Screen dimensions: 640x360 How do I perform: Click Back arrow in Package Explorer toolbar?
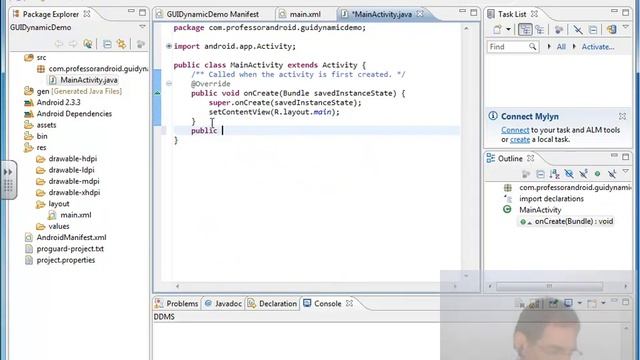(59, 44)
